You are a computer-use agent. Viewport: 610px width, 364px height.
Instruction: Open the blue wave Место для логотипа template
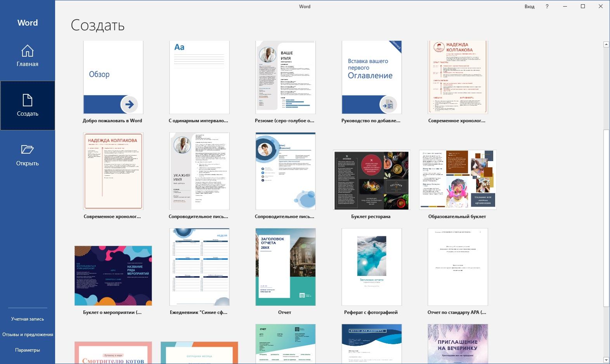tap(372, 344)
